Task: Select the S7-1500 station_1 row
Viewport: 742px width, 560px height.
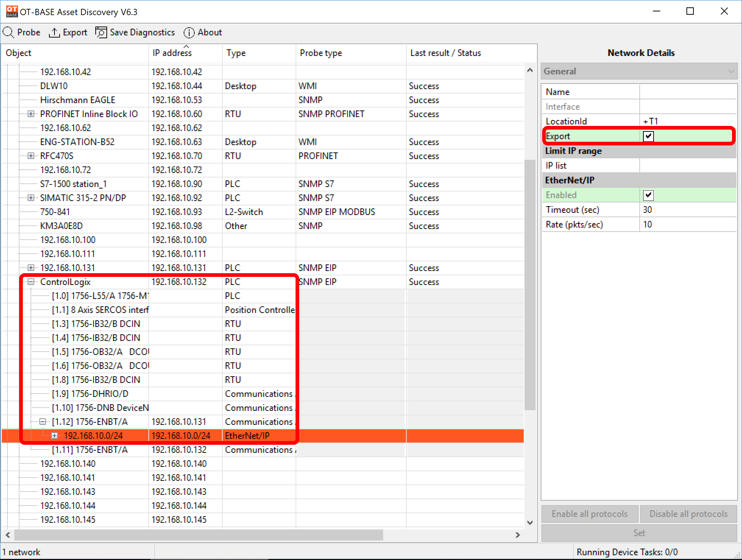Action: 263,184
